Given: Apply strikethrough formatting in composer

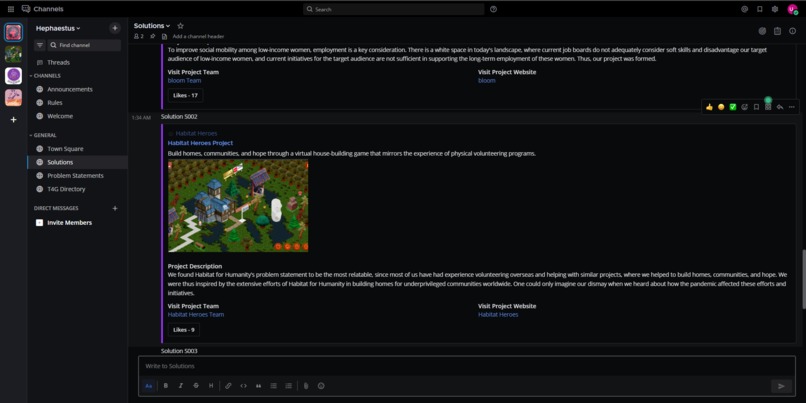Looking at the screenshot, I should tap(196, 386).
